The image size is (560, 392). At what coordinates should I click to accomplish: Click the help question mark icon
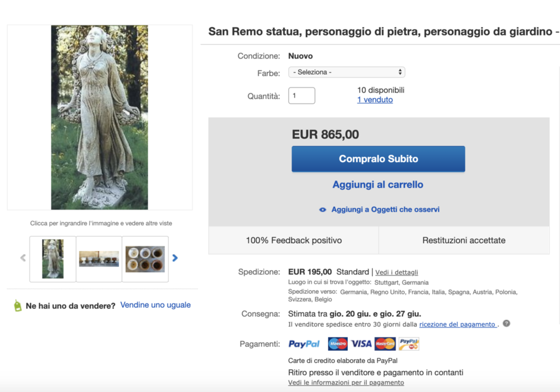pos(506,324)
